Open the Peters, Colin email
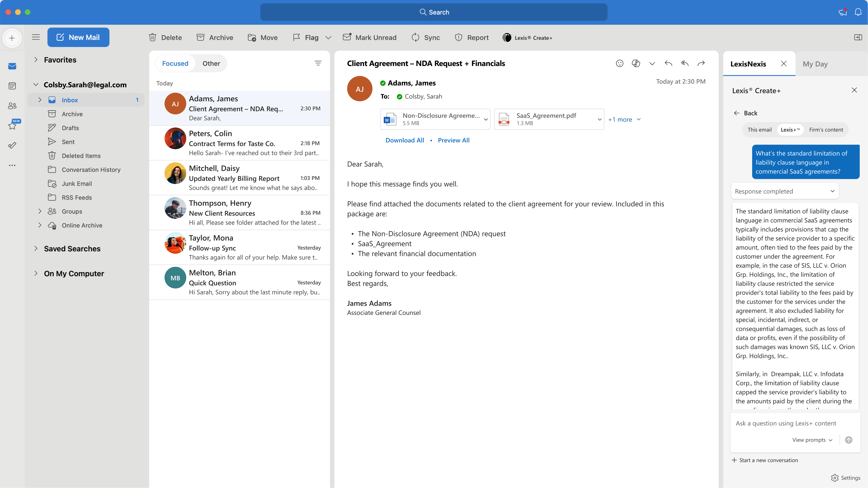Screen dimensions: 868x488 tap(239, 143)
